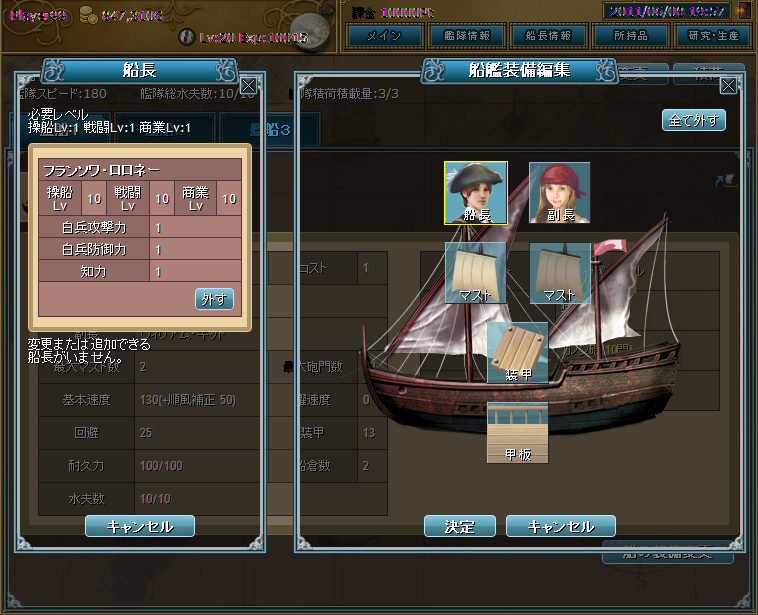Viewport: 758px width, 615px height.
Task: Go to 研究・生産 research tab
Action: [713, 36]
